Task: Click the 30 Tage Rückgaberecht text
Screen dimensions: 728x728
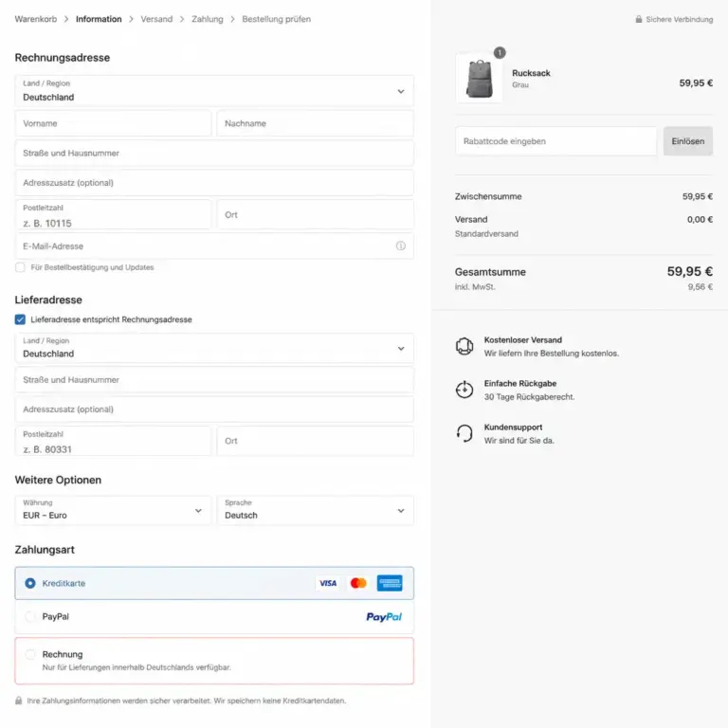Action: (x=529, y=397)
